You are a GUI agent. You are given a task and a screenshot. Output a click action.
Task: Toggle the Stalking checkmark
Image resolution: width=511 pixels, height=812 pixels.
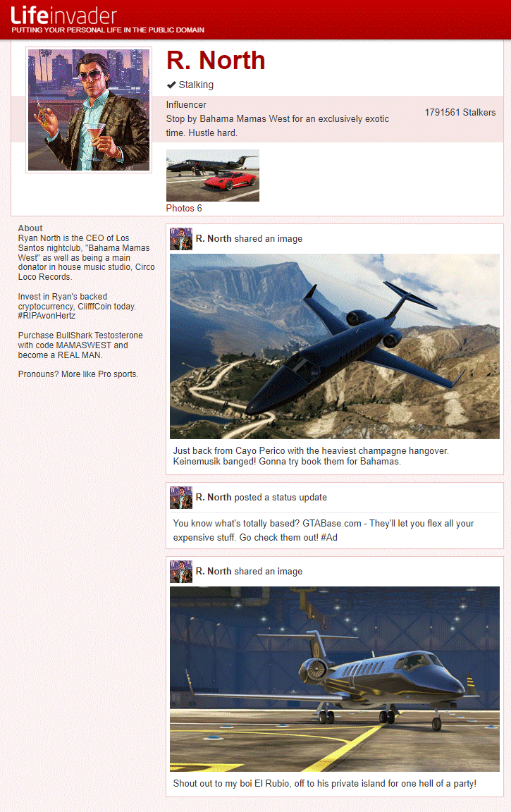point(190,85)
